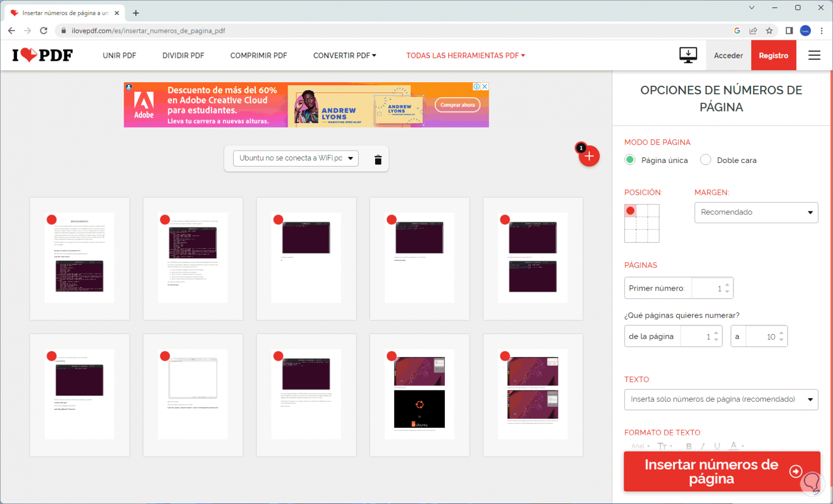
Task: Select bottom-center position in the grid
Action: pyautogui.click(x=642, y=236)
